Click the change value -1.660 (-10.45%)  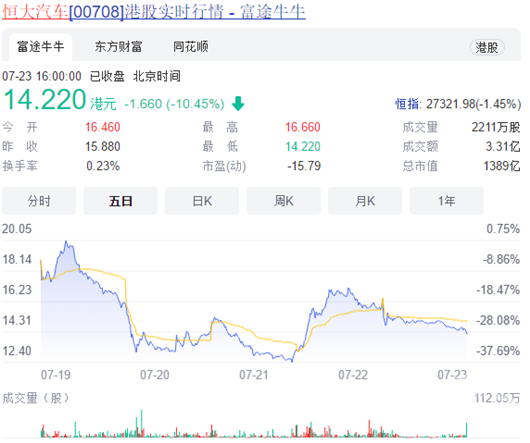click(x=174, y=104)
